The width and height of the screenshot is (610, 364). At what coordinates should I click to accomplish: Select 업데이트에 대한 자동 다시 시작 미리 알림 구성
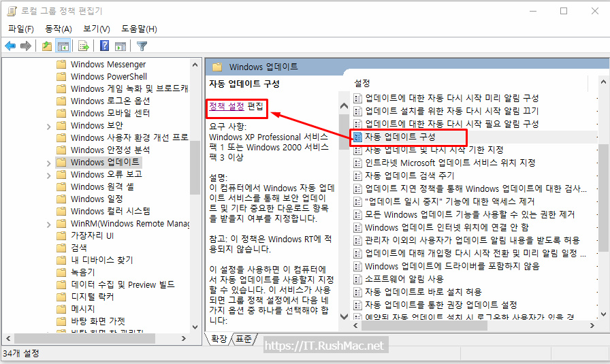(451, 98)
